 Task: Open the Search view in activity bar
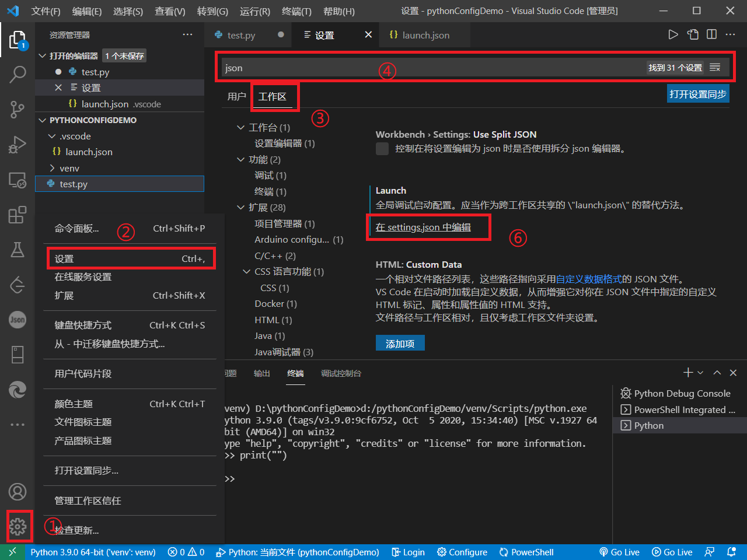coord(18,74)
